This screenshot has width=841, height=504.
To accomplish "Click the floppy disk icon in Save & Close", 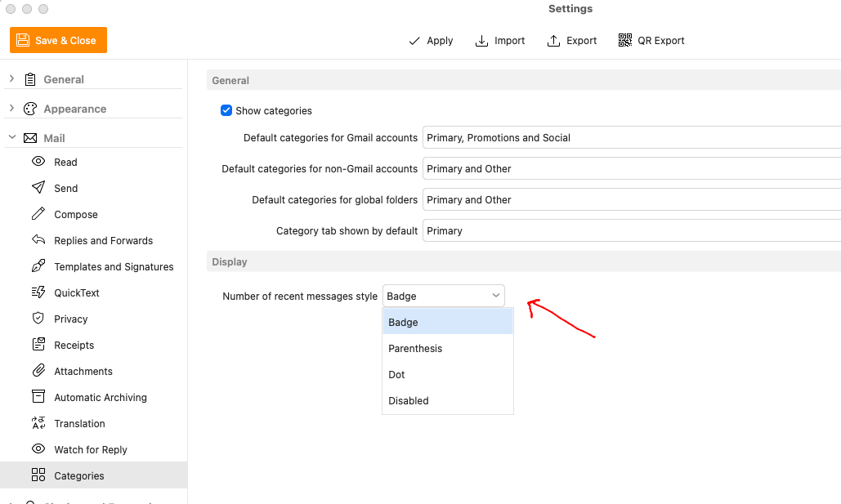I will (x=23, y=40).
